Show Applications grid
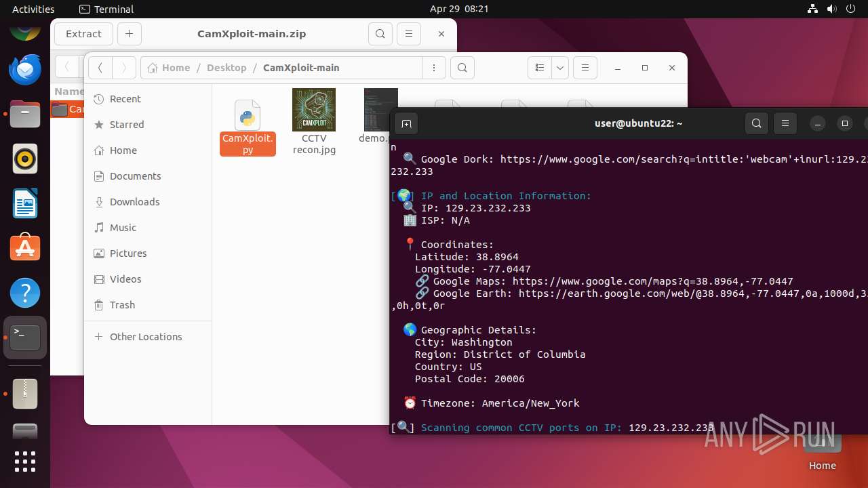The height and width of the screenshot is (488, 868). tap(25, 462)
